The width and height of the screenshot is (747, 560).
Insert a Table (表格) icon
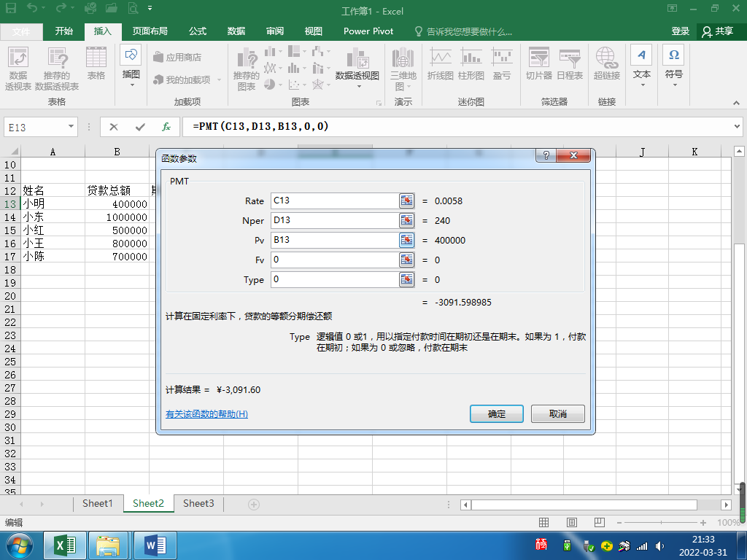tap(96, 63)
